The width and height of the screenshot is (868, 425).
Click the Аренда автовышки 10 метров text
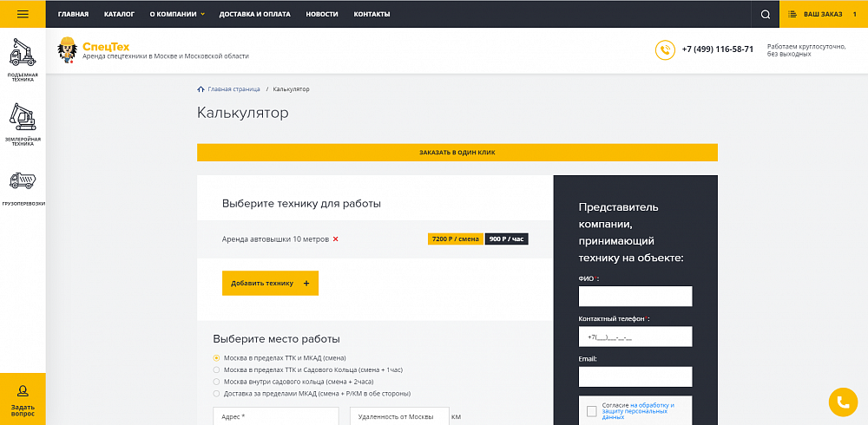pyautogui.click(x=276, y=239)
